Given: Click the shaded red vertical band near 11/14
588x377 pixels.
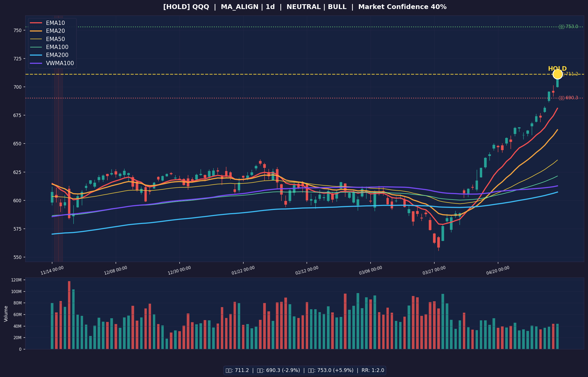Looking at the screenshot, I should 58,138.
